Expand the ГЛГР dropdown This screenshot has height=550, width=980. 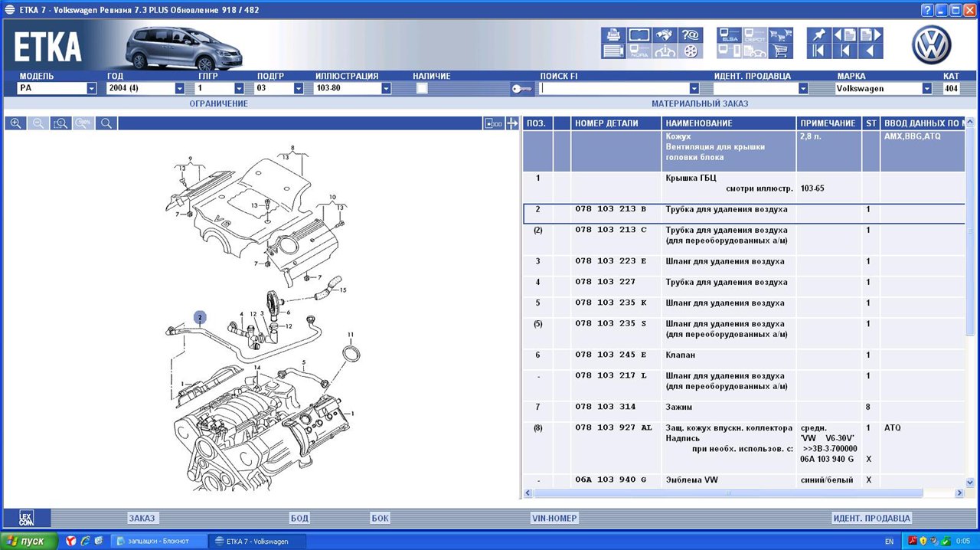point(239,88)
